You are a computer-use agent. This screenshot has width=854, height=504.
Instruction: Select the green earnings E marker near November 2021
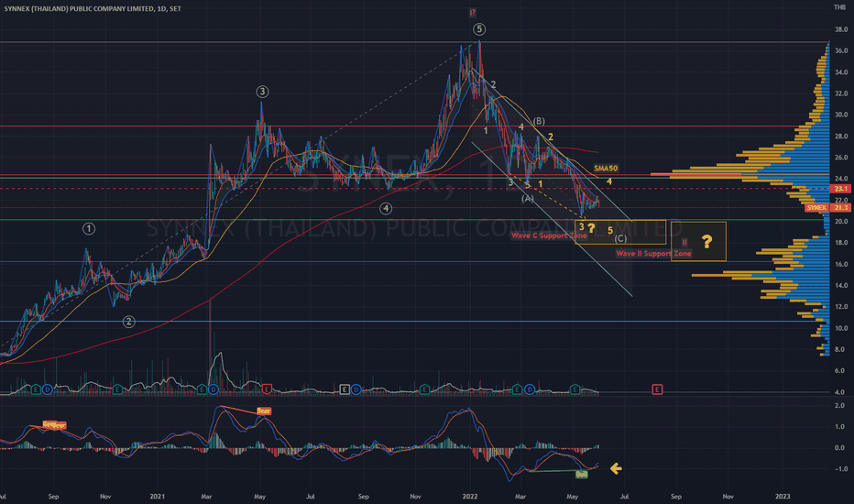[x=424, y=389]
